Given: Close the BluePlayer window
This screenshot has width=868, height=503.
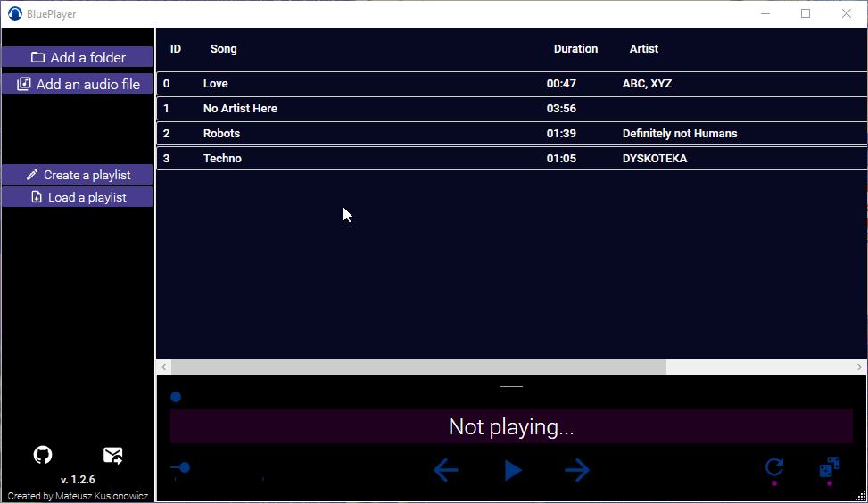Looking at the screenshot, I should 847,14.
